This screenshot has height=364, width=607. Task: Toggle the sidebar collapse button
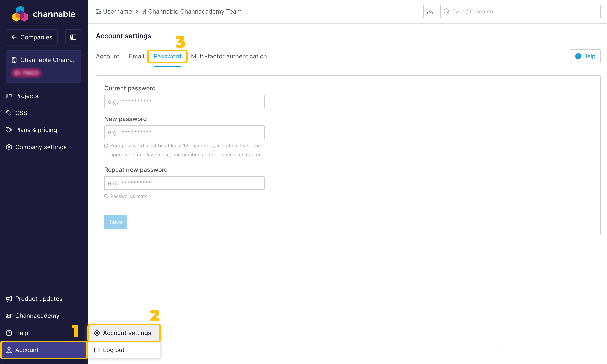point(73,37)
